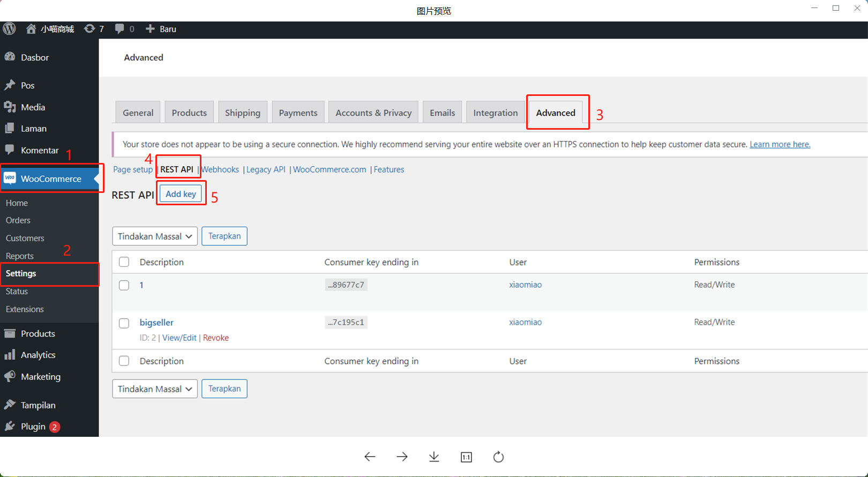The width and height of the screenshot is (868, 477).
Task: Check the bigseller key row
Action: (124, 323)
